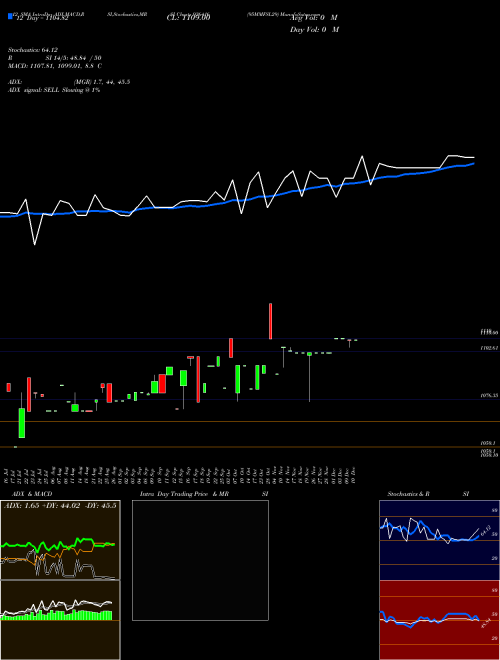Click the 'ADX signal: SELL Slowing @ 1%' text
The image size is (500, 660).
(x=54, y=90)
